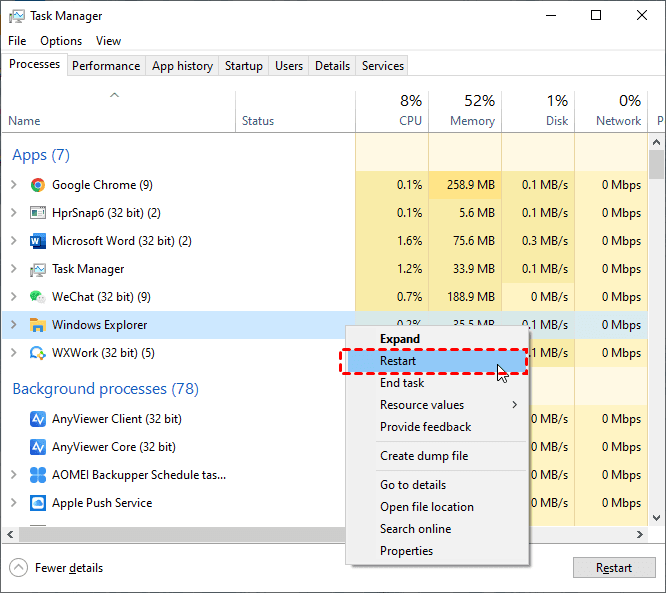Click the AOMEI Backupper Schedule task icon

pyautogui.click(x=38, y=475)
